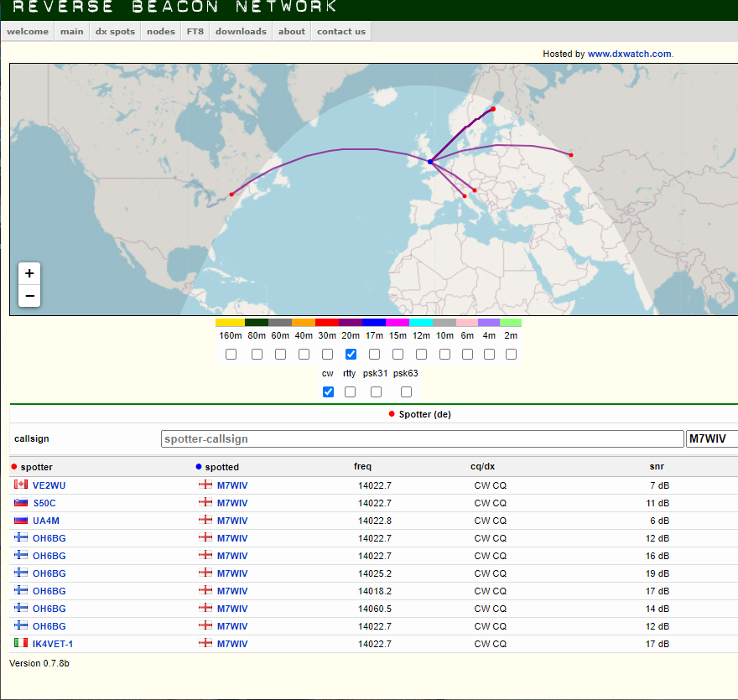Enable the psk31 mode checkbox
Screen dimensions: 738x700
376,391
